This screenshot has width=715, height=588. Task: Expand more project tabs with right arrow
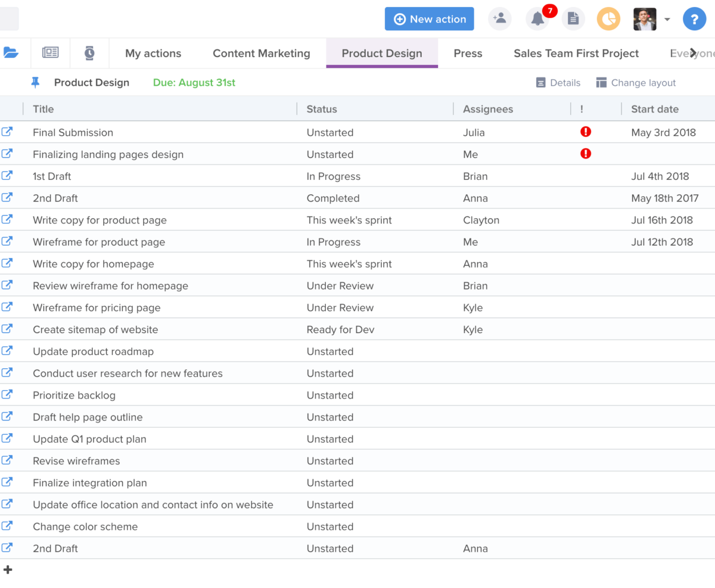pos(694,53)
